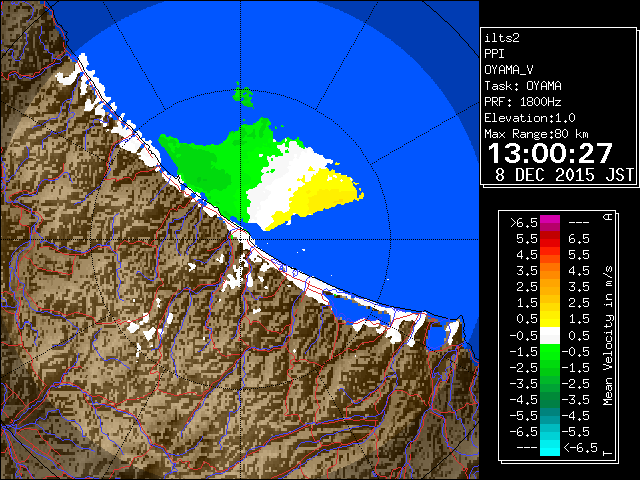Select the 'PPI' scan type text
The height and width of the screenshot is (480, 640).
pos(494,54)
